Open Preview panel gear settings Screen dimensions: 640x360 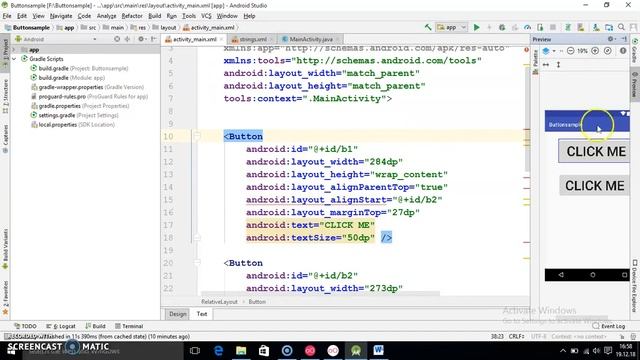click(x=611, y=39)
